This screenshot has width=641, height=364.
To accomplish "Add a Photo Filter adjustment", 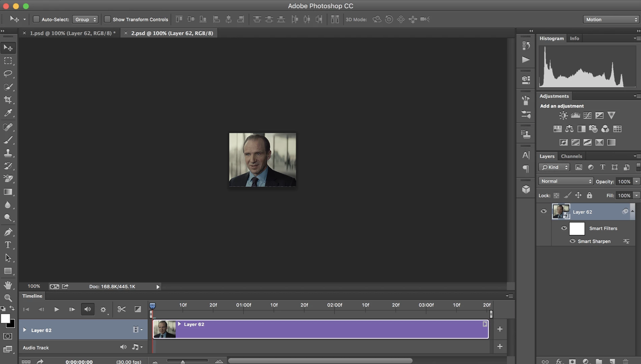I will (593, 129).
